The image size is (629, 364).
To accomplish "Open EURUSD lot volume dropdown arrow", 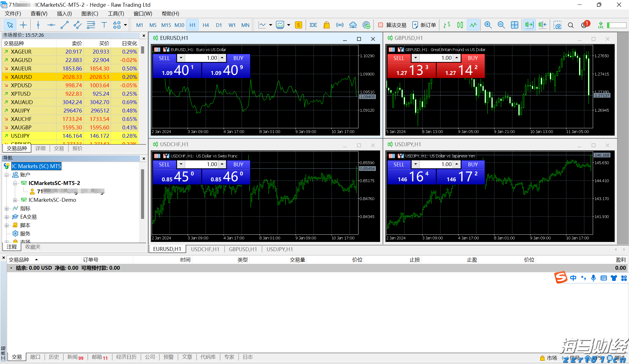I will pos(181,58).
